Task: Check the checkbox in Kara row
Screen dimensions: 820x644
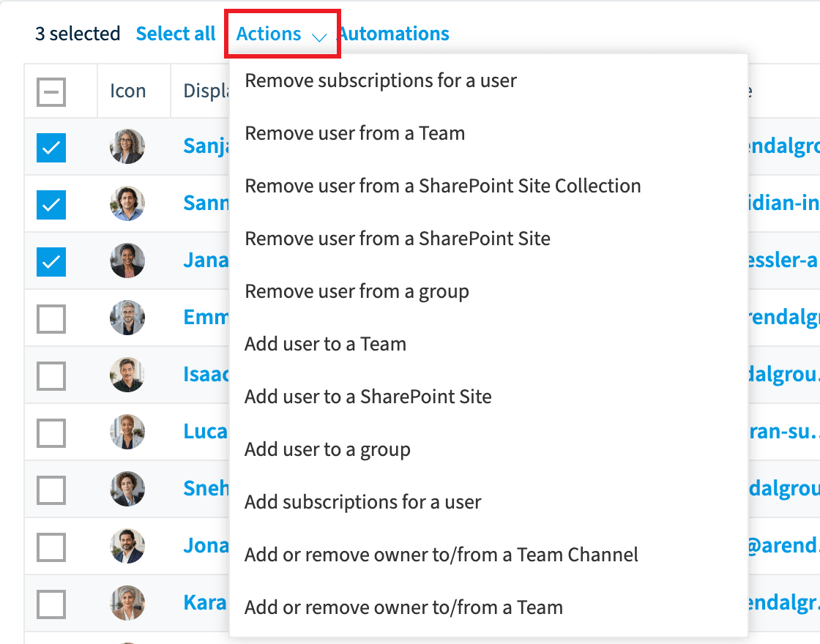Action: pyautogui.click(x=51, y=604)
